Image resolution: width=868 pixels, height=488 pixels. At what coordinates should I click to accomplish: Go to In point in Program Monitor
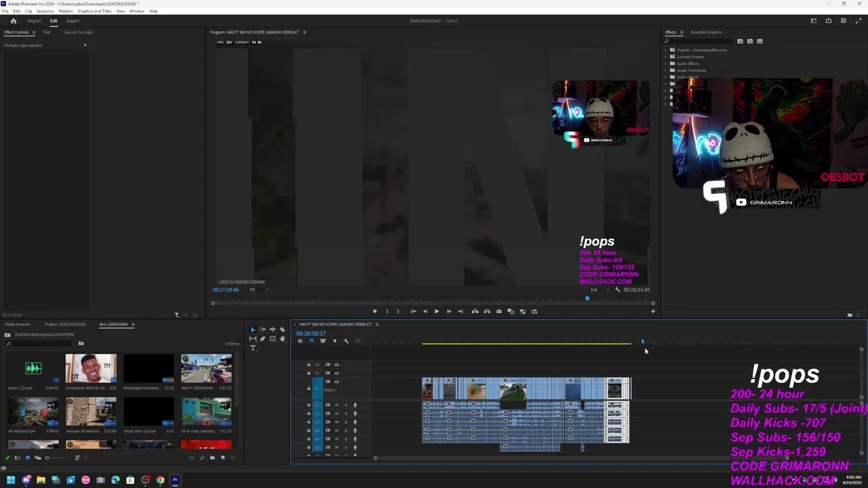[x=413, y=311]
